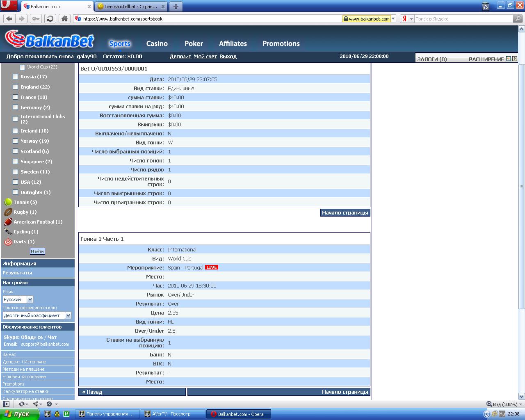Click the Ru language indicator in system tray
This screenshot has height=420, width=525.
pyautogui.click(x=502, y=414)
